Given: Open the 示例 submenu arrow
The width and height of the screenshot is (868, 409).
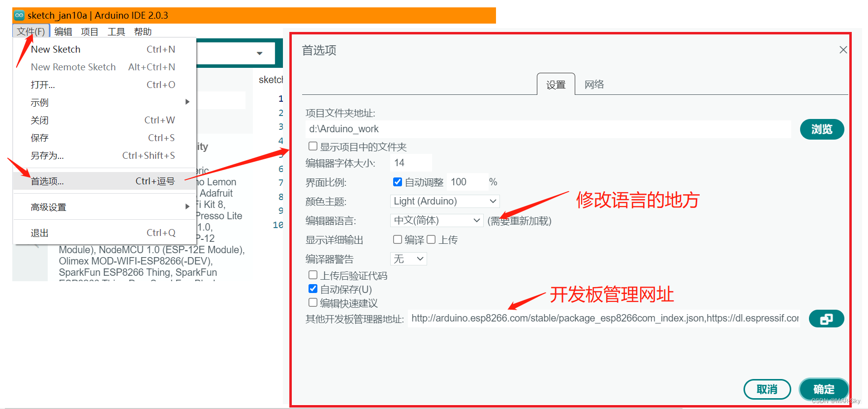Looking at the screenshot, I should pyautogui.click(x=187, y=102).
